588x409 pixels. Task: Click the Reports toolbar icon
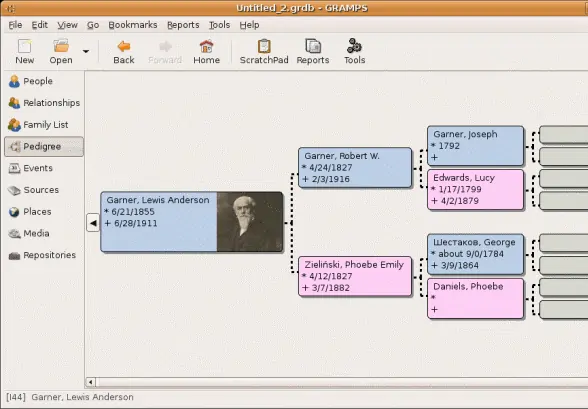tap(313, 46)
